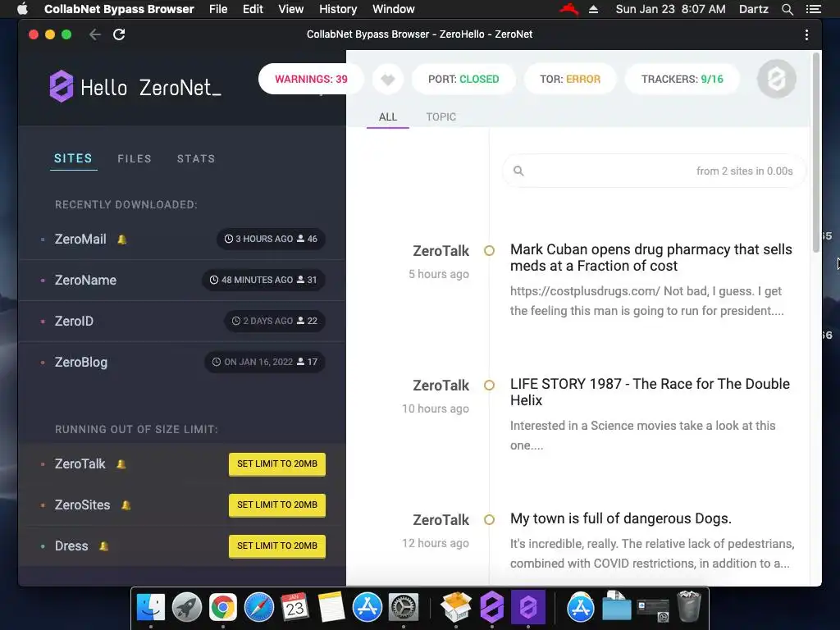Launch Chrome from the dock

[223, 608]
